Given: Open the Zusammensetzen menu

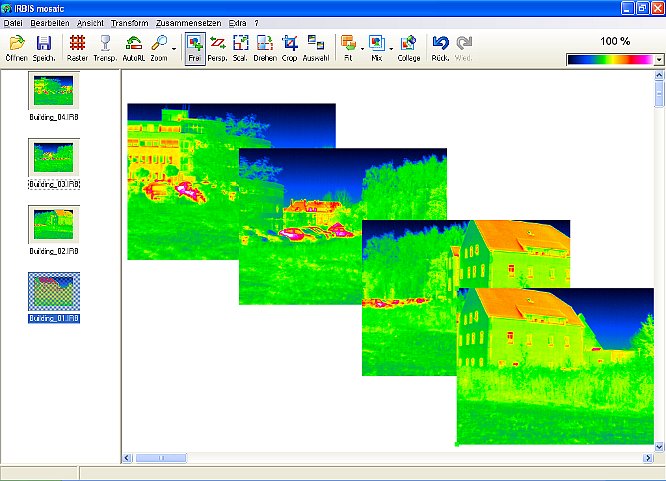Looking at the screenshot, I should click(189, 23).
